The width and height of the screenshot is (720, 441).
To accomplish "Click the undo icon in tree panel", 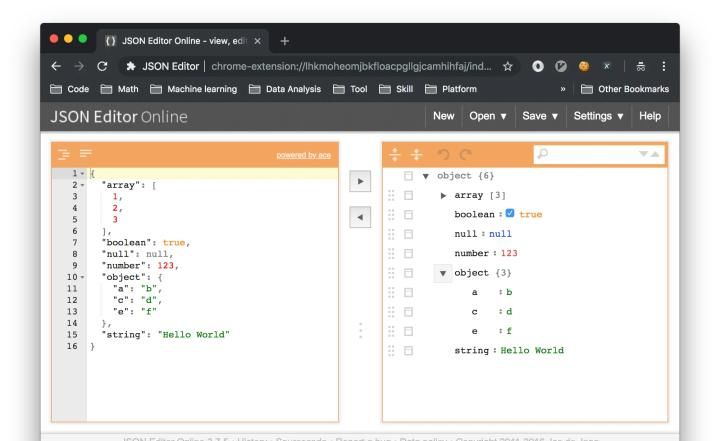I will (443, 155).
